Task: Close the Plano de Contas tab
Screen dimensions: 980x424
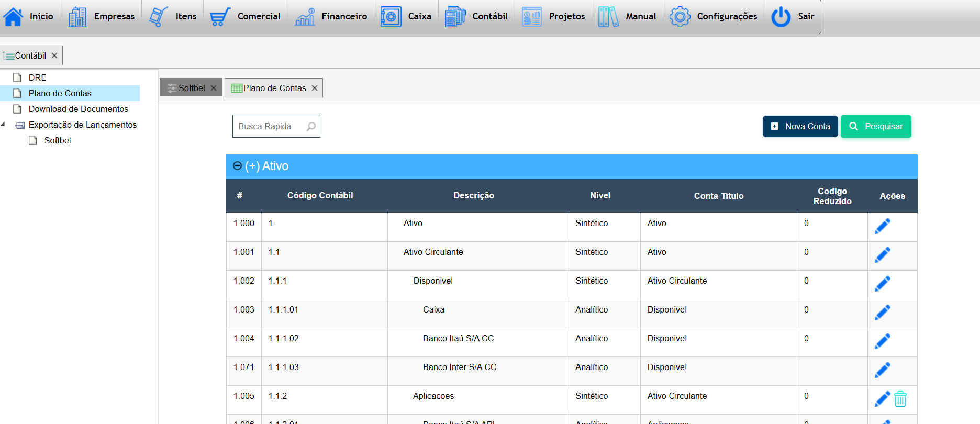Action: pyautogui.click(x=315, y=88)
